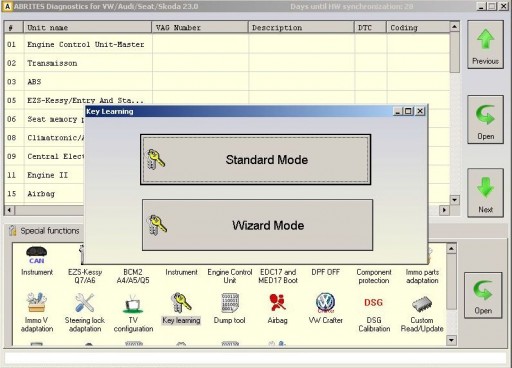Choose Wizard Mode for key learning

click(x=257, y=225)
